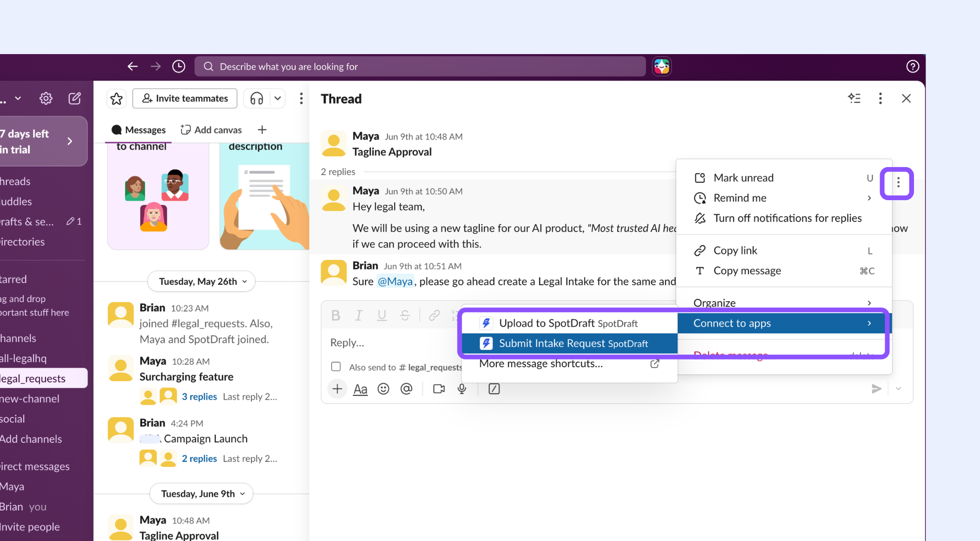Toggle strikethrough formatting in reply
The image size is (980, 541).
[x=405, y=316]
